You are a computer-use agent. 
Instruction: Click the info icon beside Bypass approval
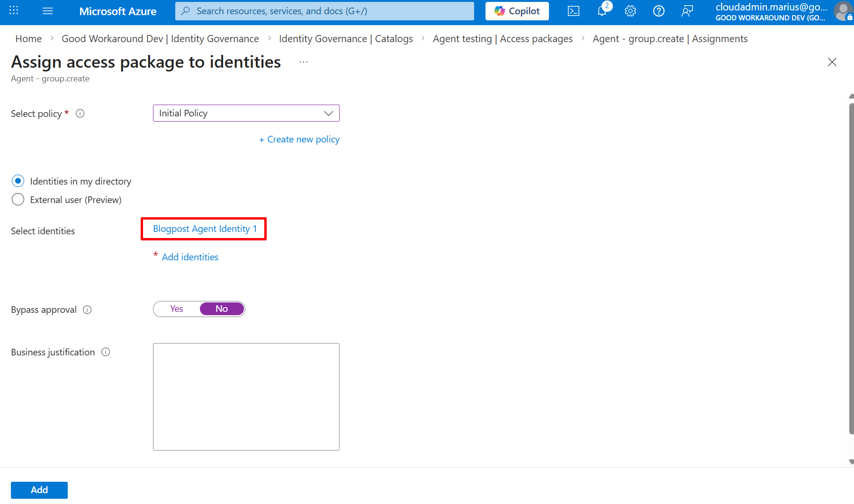(x=87, y=310)
